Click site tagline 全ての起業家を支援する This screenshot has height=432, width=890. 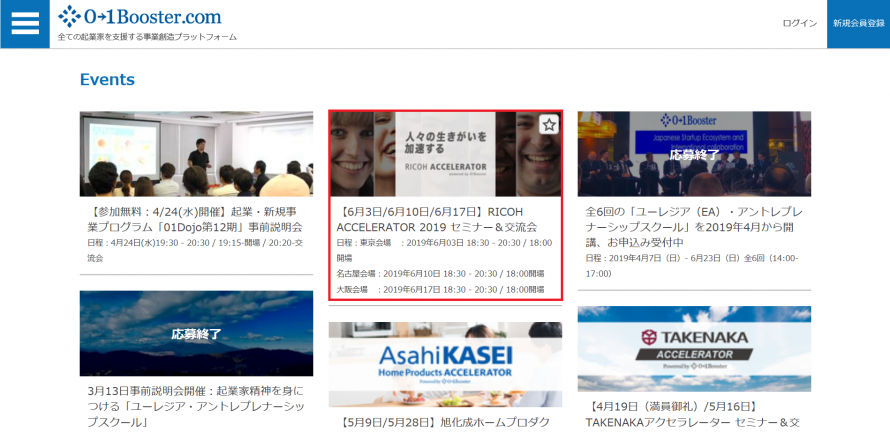tap(148, 37)
